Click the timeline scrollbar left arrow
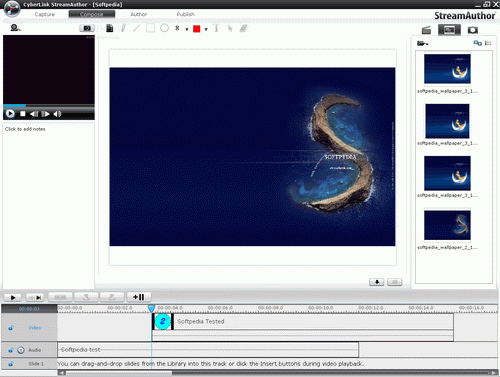 tap(61, 373)
